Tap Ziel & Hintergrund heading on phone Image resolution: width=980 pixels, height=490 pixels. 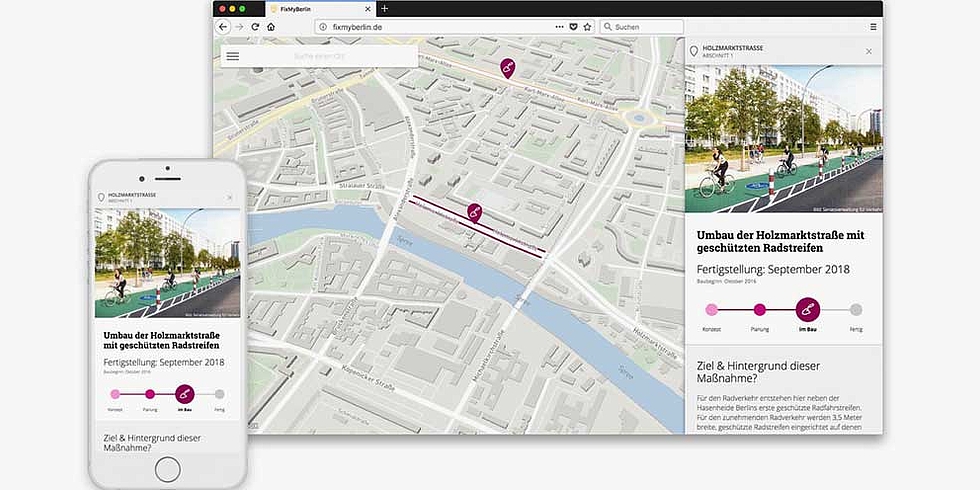click(152, 443)
